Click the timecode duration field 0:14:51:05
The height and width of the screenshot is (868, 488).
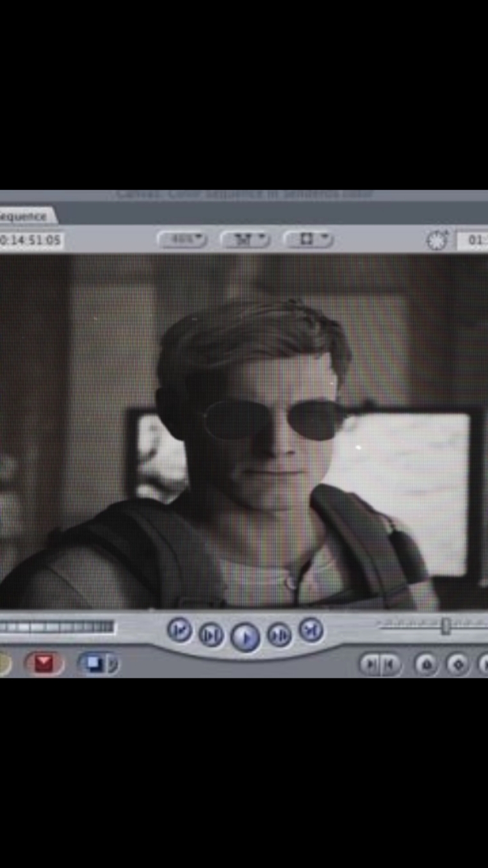pos(31,241)
